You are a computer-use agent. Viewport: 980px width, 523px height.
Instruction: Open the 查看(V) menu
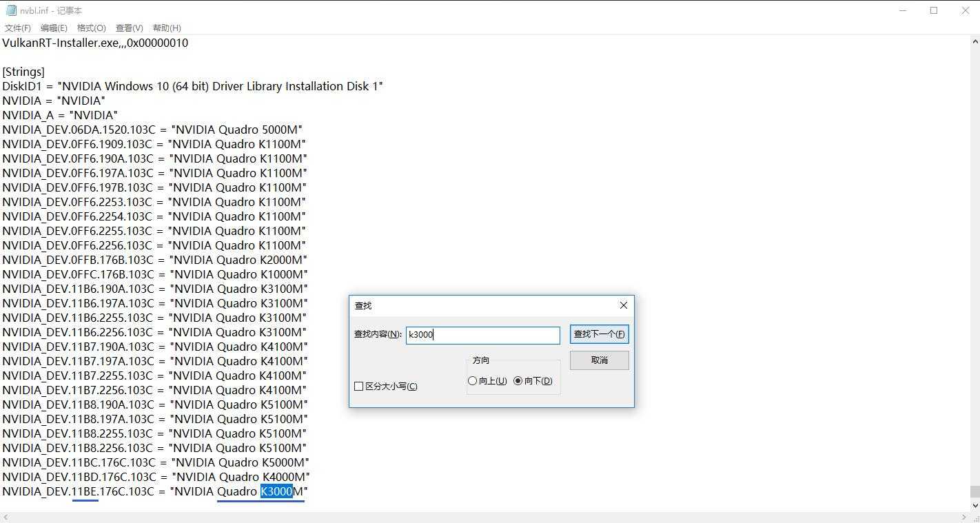pos(129,28)
